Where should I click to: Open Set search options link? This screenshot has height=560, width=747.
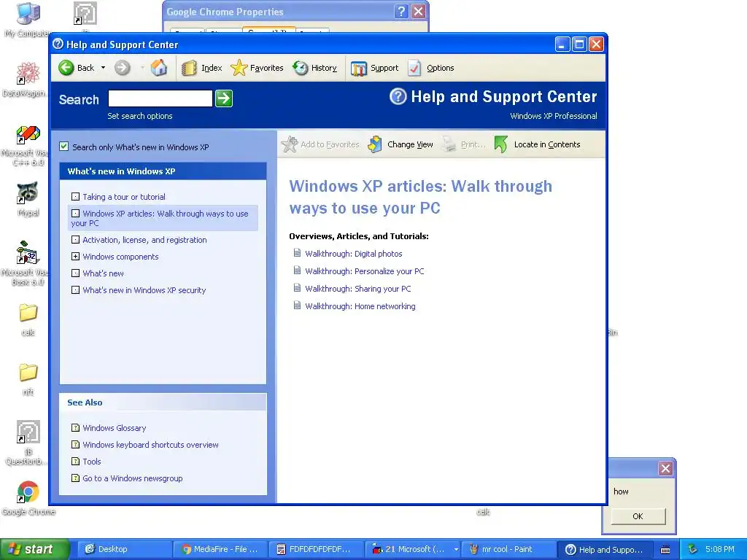click(x=139, y=116)
